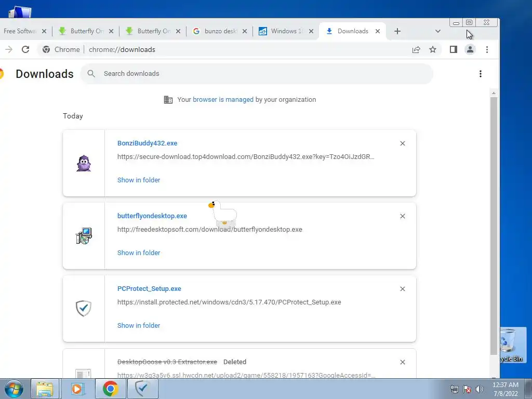Close the Windows 10 tab

(x=311, y=31)
